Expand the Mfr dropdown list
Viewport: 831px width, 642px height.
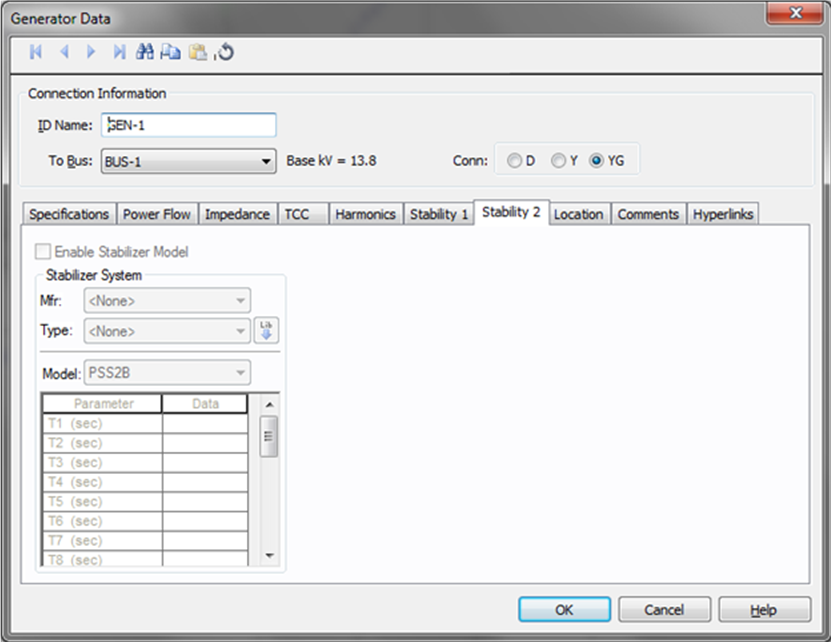pyautogui.click(x=166, y=300)
